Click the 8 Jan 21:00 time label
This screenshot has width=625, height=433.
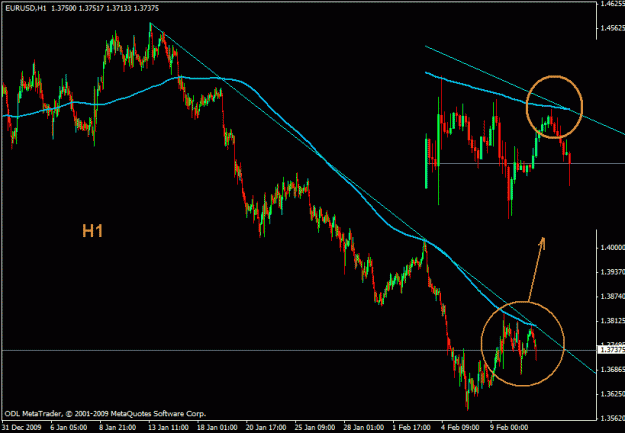tap(118, 427)
